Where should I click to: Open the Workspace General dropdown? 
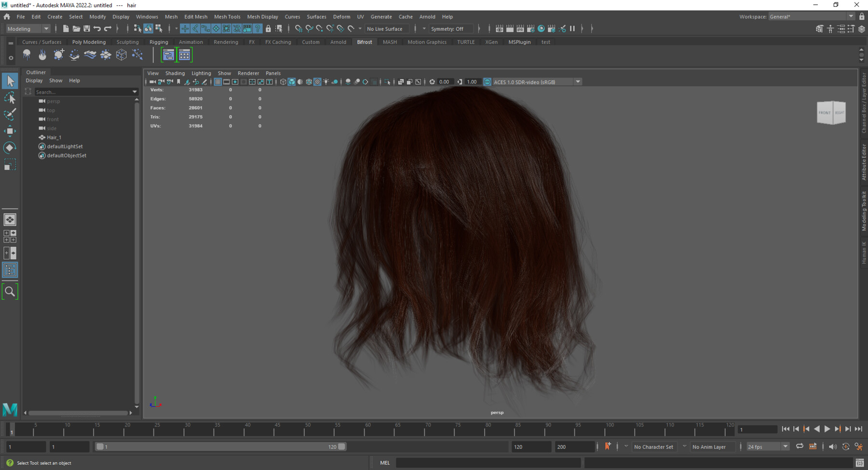pos(812,17)
